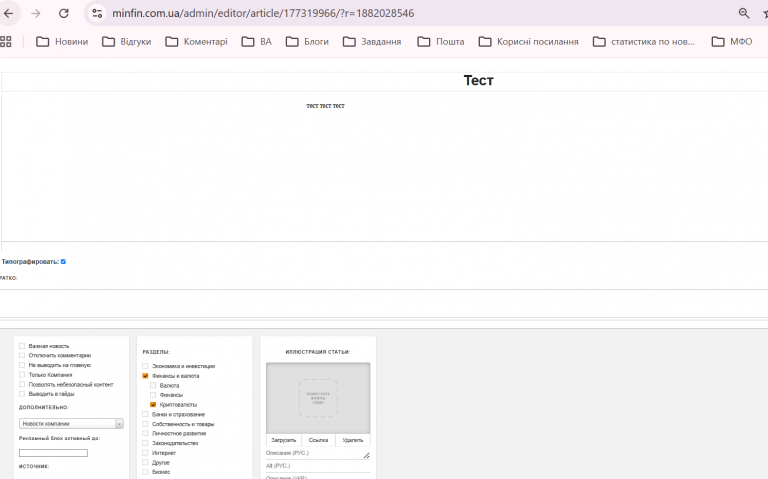The width and height of the screenshot is (768, 479).
Task: Click the Рекламный блок активный до field
Action: point(53,453)
